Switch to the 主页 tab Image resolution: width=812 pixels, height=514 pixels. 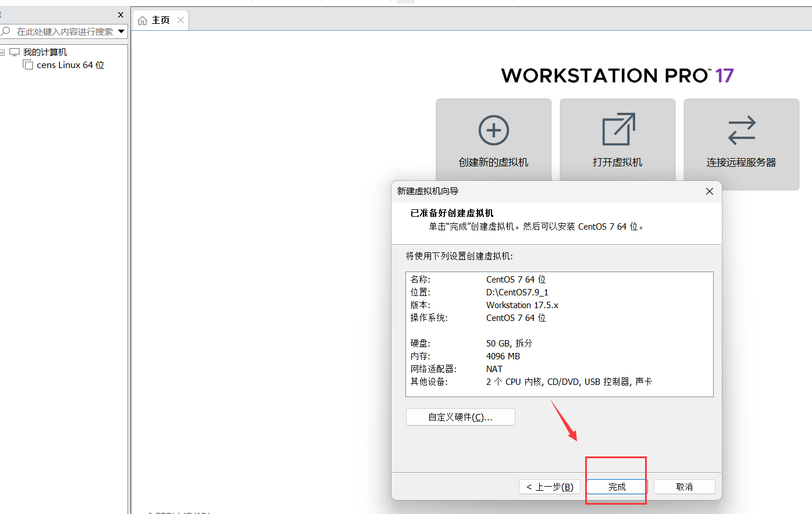point(159,19)
